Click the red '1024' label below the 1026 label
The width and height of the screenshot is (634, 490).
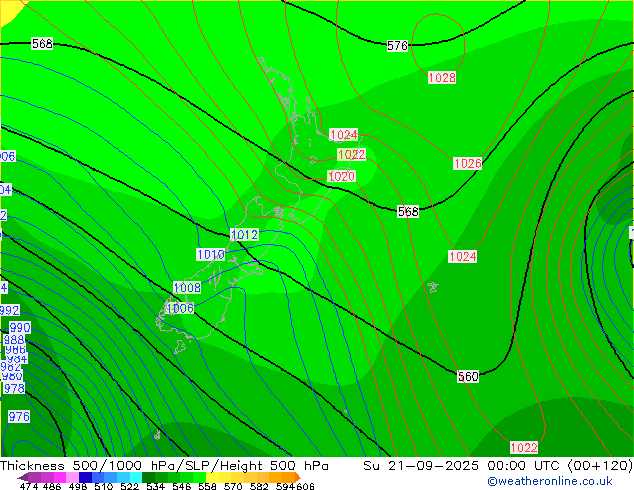point(463,256)
